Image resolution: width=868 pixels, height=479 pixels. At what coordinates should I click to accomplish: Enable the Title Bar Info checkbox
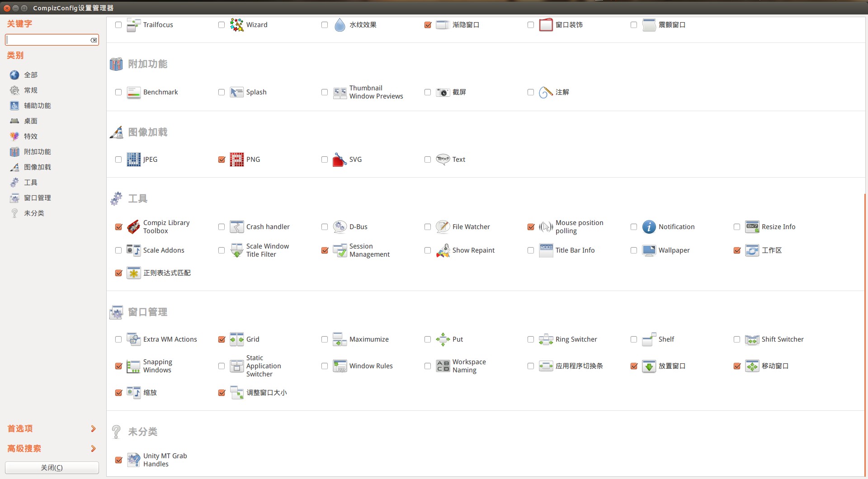click(x=531, y=250)
